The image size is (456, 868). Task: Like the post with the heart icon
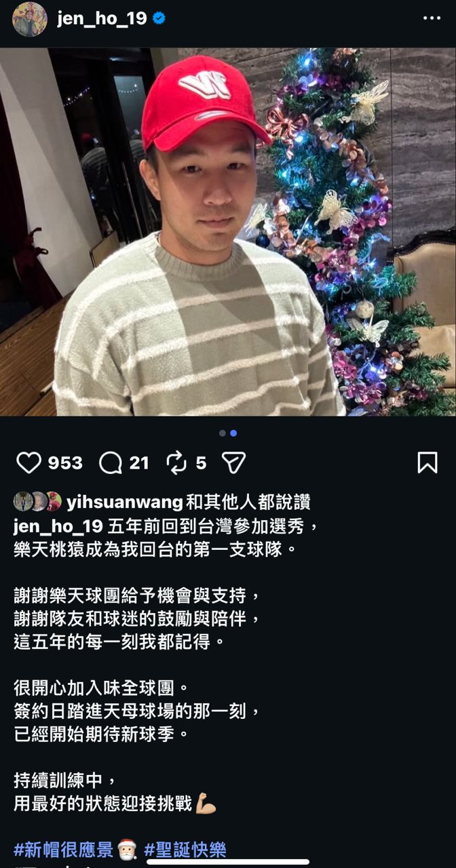28,463
